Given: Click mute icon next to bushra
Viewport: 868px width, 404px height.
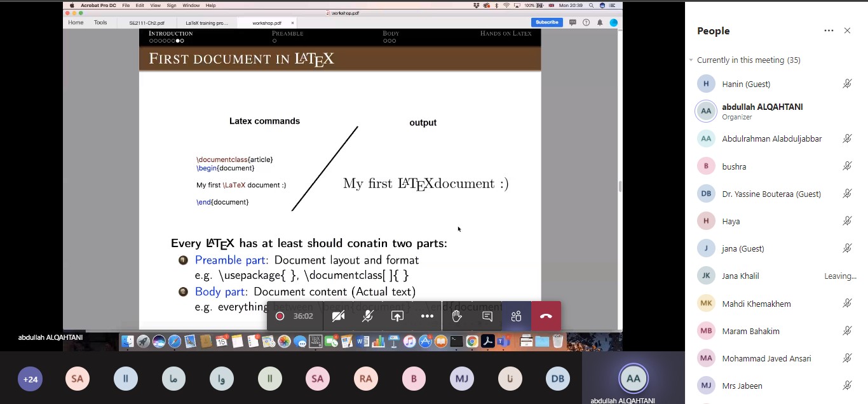Looking at the screenshot, I should [x=847, y=166].
